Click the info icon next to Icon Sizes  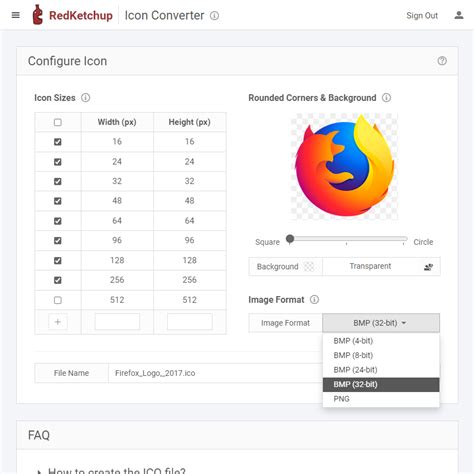click(x=86, y=98)
